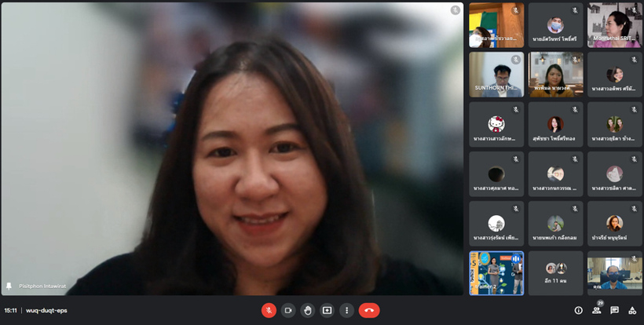This screenshot has width=644, height=325.
Task: Click muted mic icon on masked man office tile
Action: coord(634,259)
